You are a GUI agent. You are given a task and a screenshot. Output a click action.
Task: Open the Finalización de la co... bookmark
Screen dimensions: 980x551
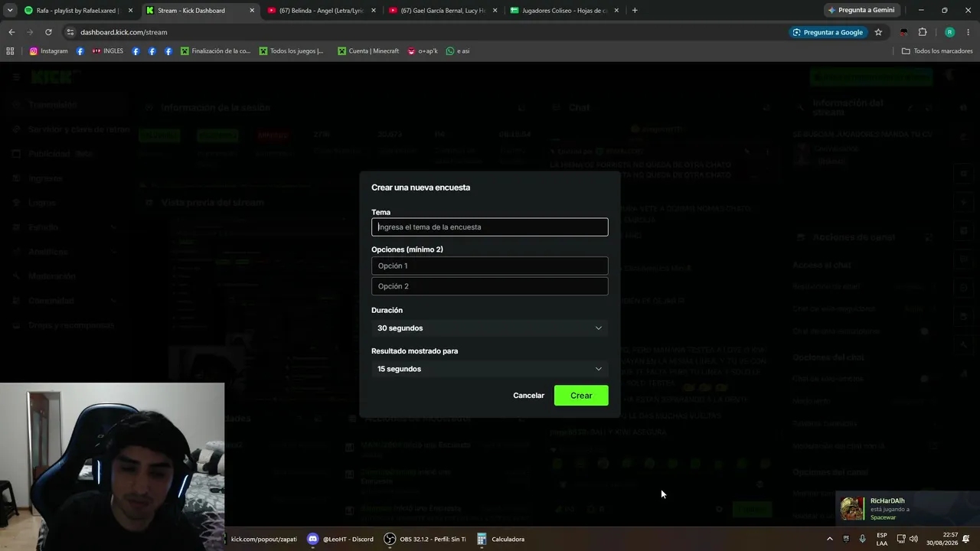pos(216,51)
